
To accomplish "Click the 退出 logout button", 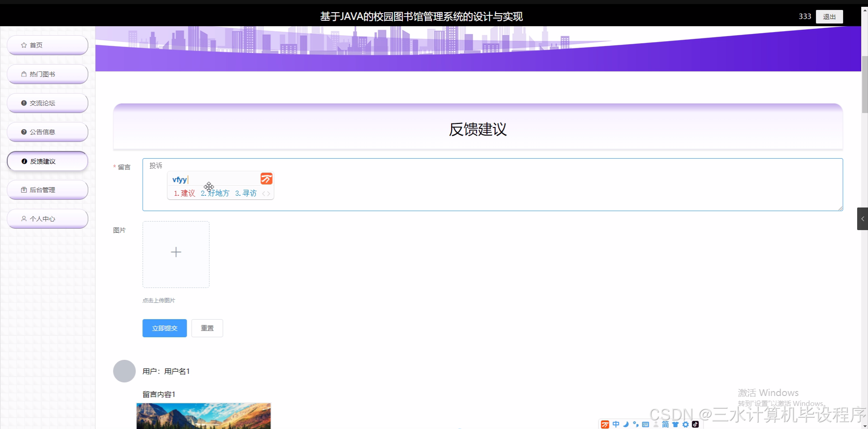I will pos(830,16).
